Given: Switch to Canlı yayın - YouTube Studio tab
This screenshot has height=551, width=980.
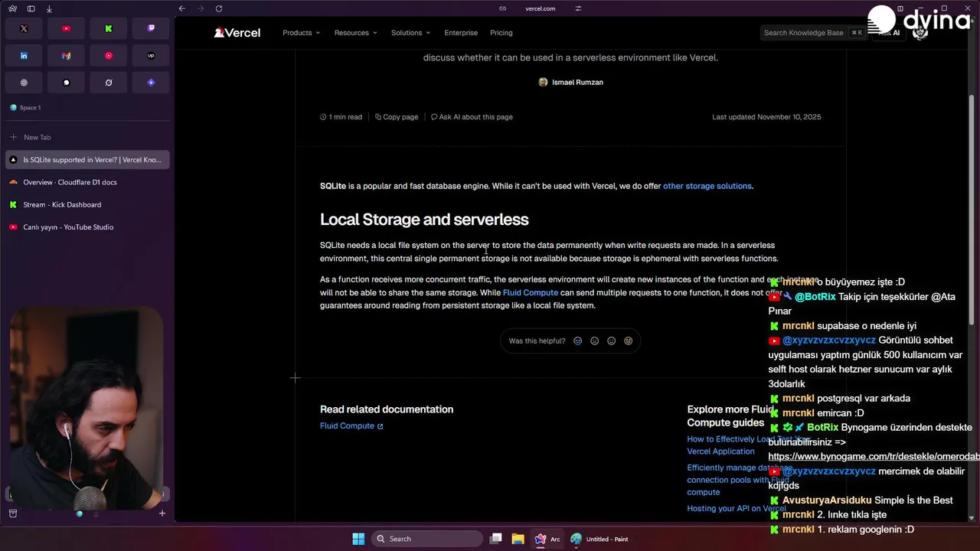Looking at the screenshot, I should pyautogui.click(x=87, y=227).
